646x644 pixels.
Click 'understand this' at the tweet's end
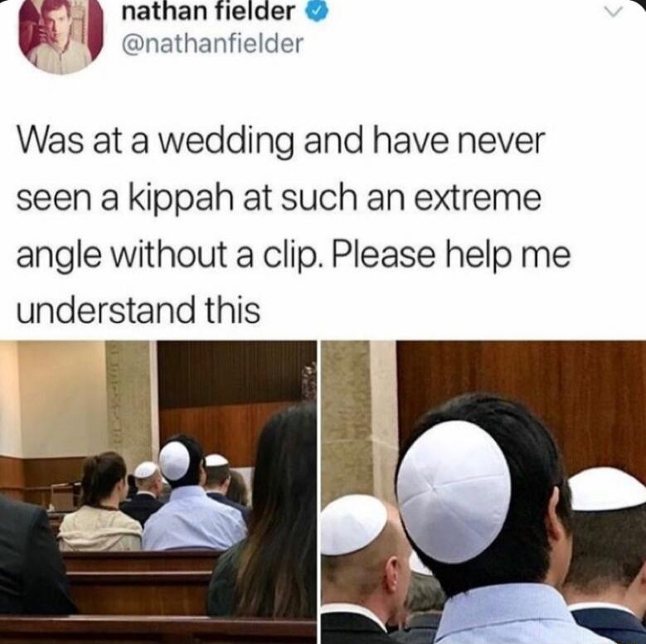click(138, 310)
